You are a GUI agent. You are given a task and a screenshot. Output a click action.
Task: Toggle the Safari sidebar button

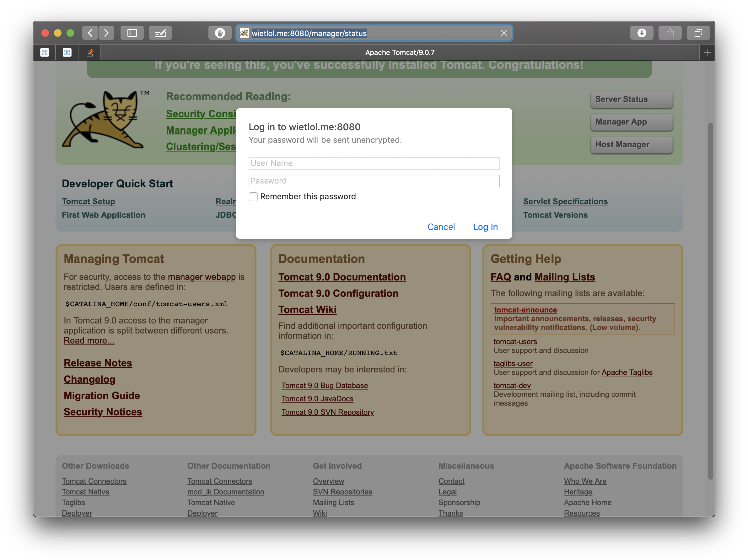pyautogui.click(x=132, y=33)
